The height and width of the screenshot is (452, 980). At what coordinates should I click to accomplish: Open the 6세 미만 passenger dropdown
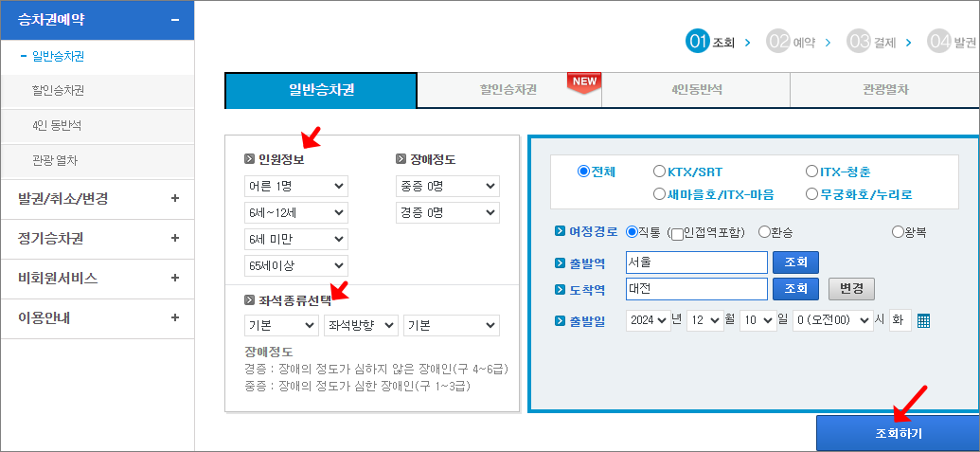[x=296, y=239]
